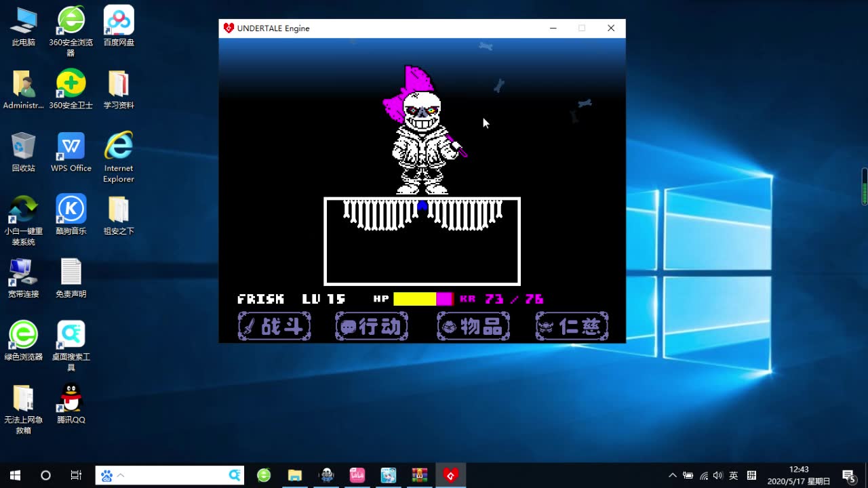Viewport: 868px width, 488px height.
Task: Open the green browser taskbar icon
Action: (264, 475)
